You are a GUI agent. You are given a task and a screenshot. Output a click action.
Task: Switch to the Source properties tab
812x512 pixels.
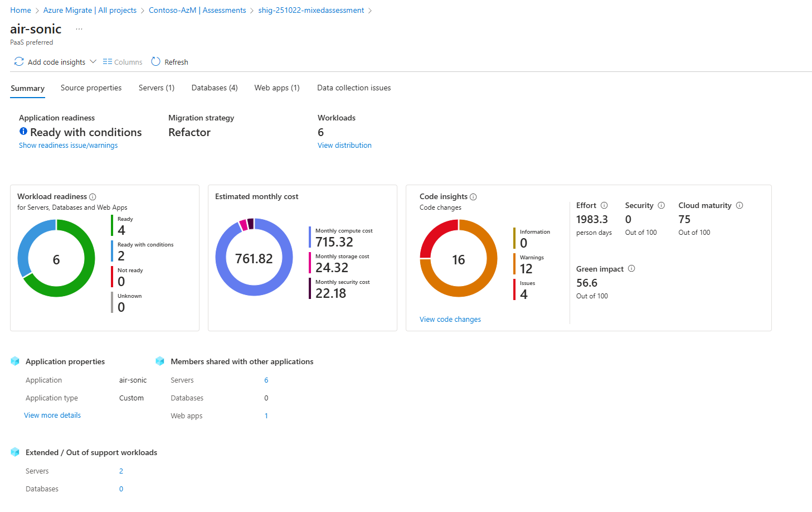click(91, 88)
